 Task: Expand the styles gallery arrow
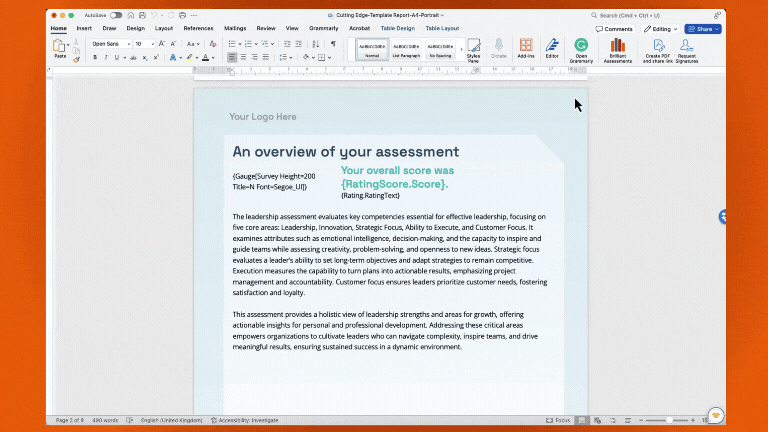(x=461, y=49)
